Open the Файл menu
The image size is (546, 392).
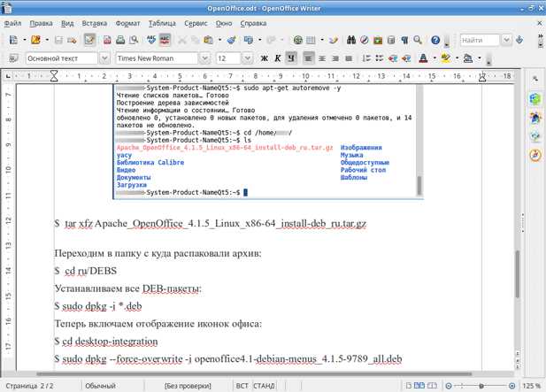[x=13, y=23]
